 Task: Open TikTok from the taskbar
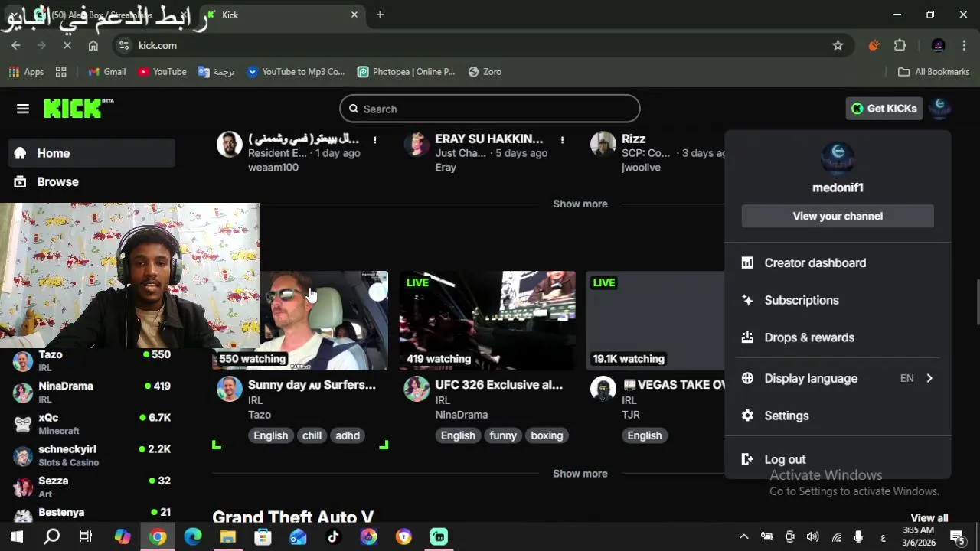click(x=333, y=536)
